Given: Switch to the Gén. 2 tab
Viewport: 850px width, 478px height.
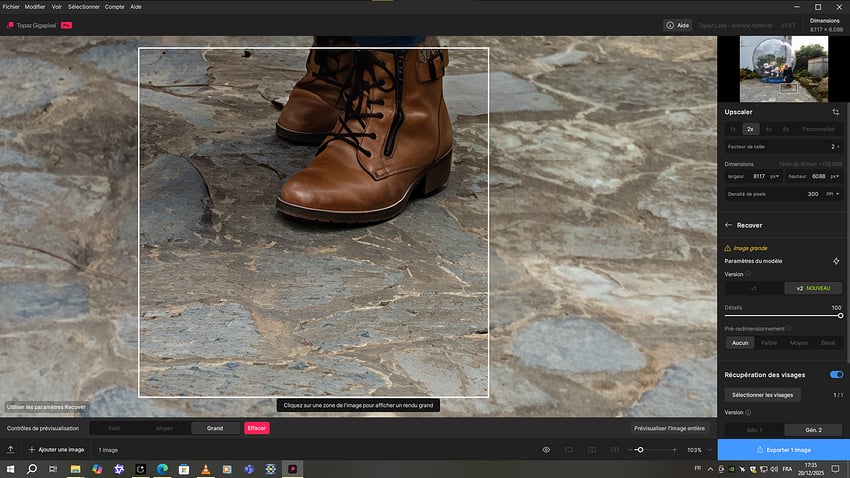Looking at the screenshot, I should pos(812,429).
